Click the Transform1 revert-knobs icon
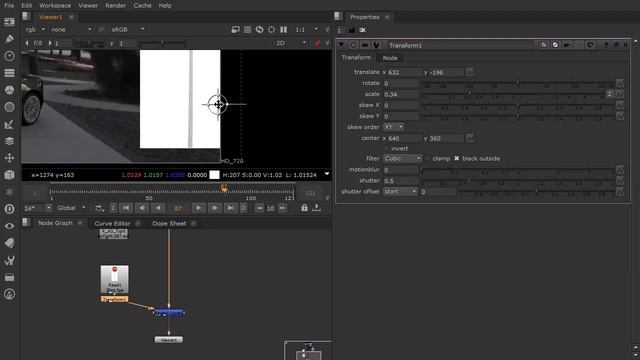Screen dimensions: 640x360 coord(590,45)
